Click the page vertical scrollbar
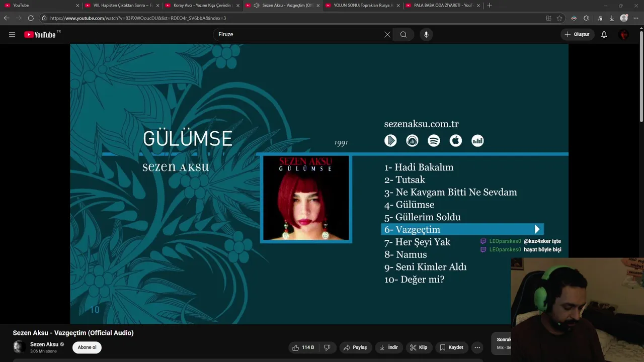The height and width of the screenshot is (362, 644). [641, 75]
